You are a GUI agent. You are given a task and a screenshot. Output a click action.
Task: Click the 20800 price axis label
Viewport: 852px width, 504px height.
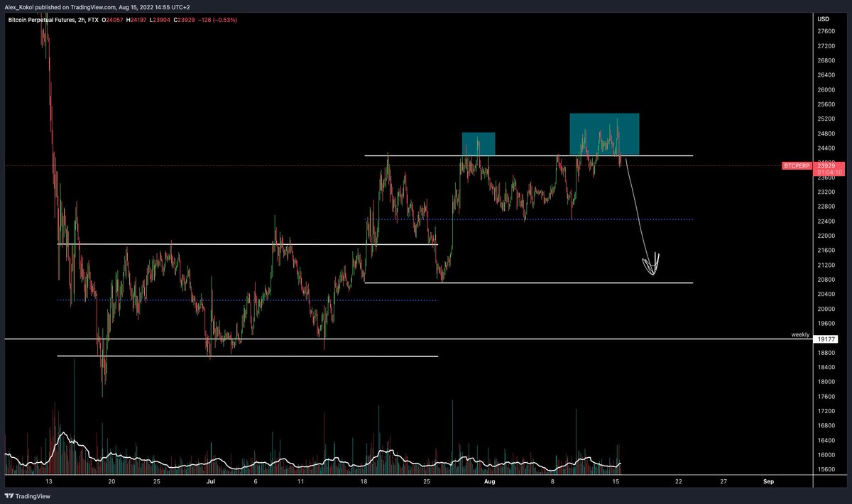(x=825, y=280)
